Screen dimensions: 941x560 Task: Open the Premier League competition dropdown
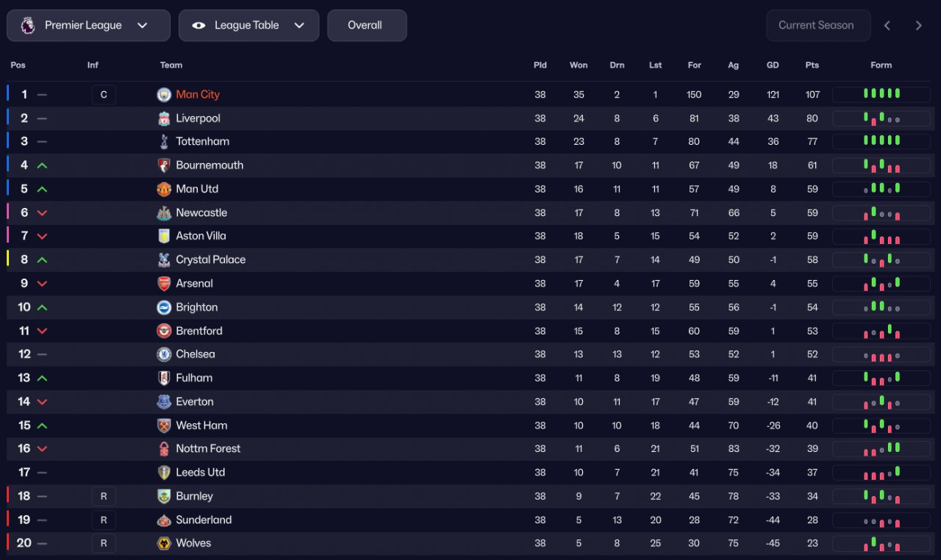click(88, 26)
